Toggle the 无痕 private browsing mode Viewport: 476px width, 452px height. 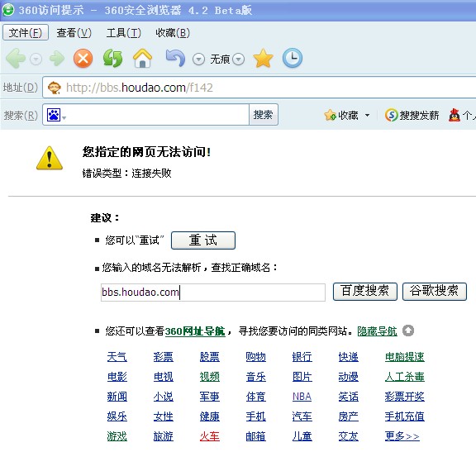[220, 59]
